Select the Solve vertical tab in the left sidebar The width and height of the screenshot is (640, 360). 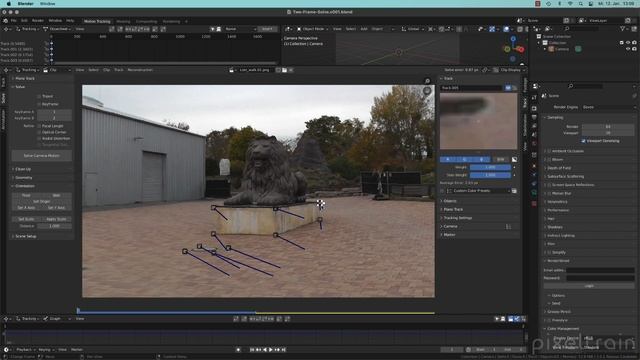click(3, 98)
